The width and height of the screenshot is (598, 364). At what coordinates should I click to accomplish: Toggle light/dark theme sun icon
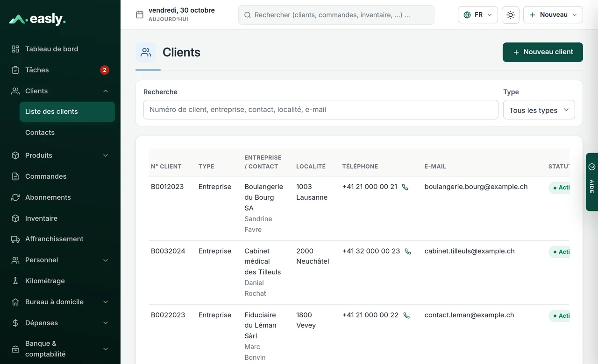[511, 15]
